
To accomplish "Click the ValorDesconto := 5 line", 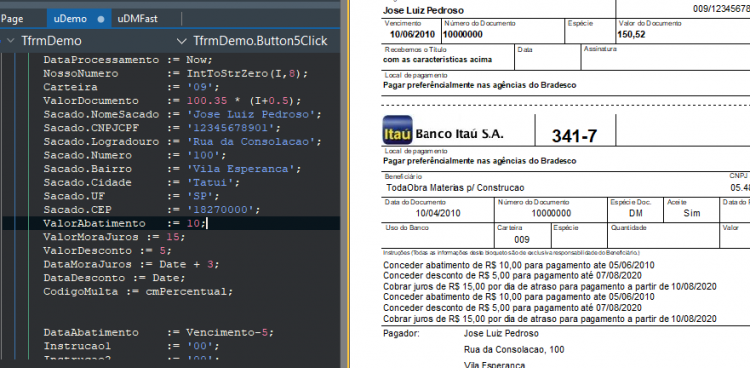I will pos(107,251).
